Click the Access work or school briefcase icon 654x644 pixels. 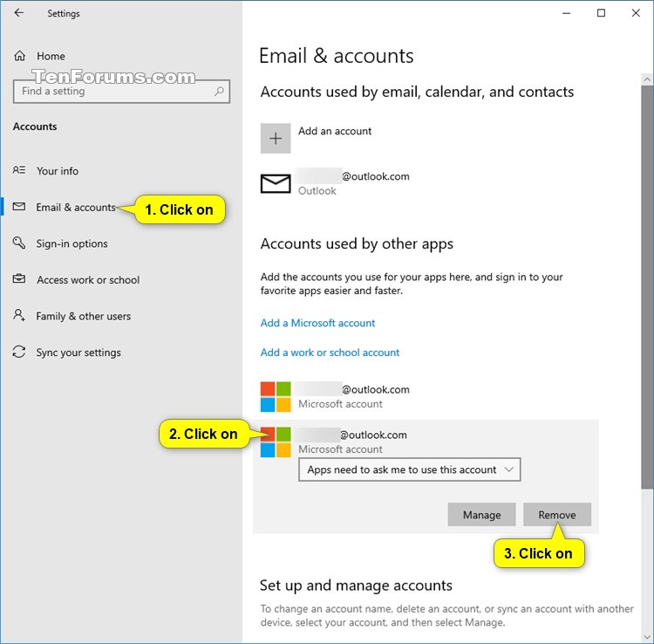(x=19, y=278)
